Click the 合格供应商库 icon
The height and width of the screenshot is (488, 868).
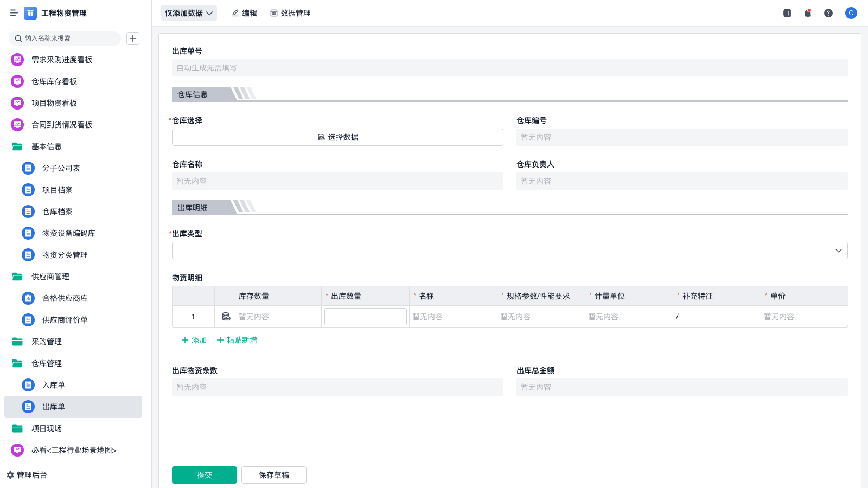pyautogui.click(x=28, y=298)
